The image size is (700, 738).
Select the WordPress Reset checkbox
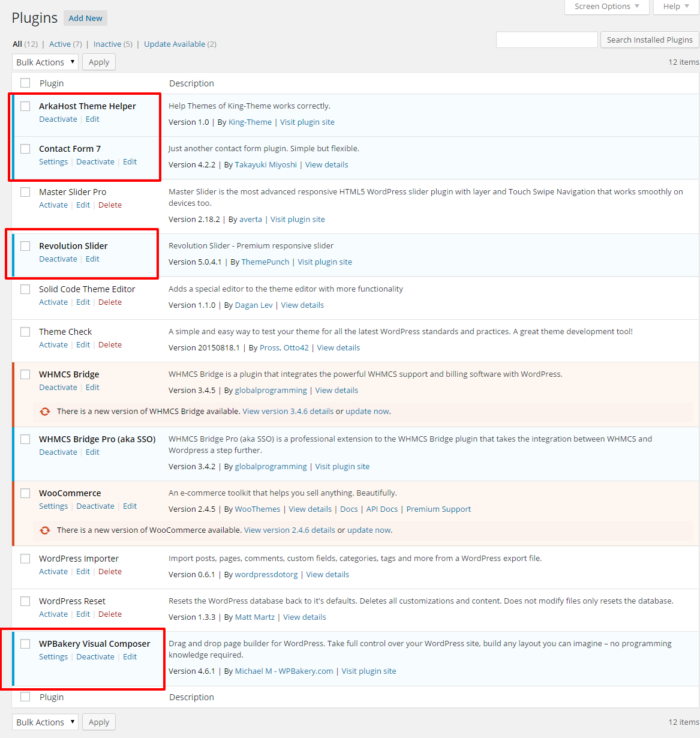[x=25, y=601]
